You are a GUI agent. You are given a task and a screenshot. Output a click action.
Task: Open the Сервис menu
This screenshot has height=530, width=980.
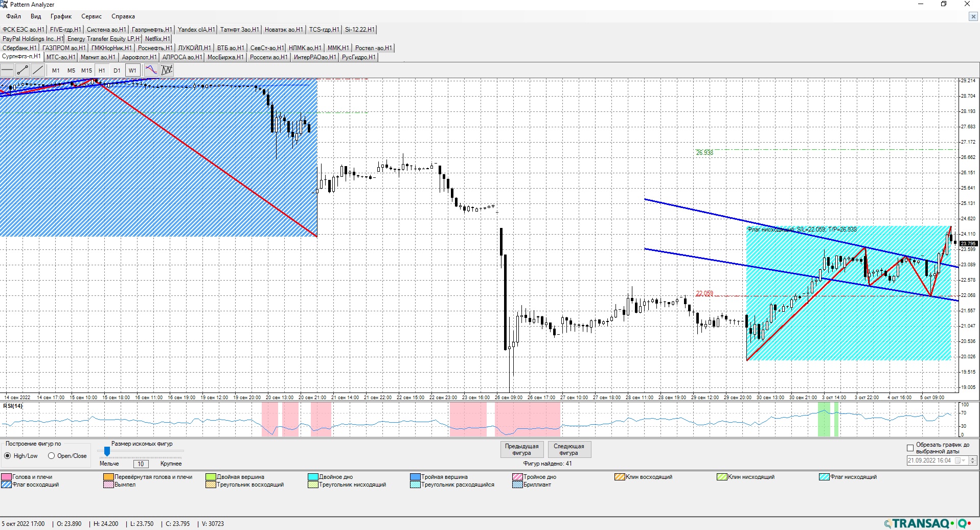(x=92, y=16)
